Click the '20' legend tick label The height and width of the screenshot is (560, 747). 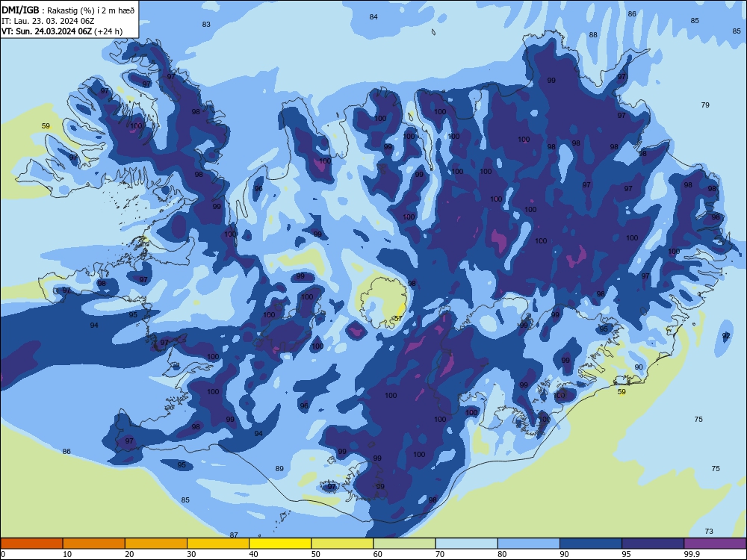click(x=129, y=554)
